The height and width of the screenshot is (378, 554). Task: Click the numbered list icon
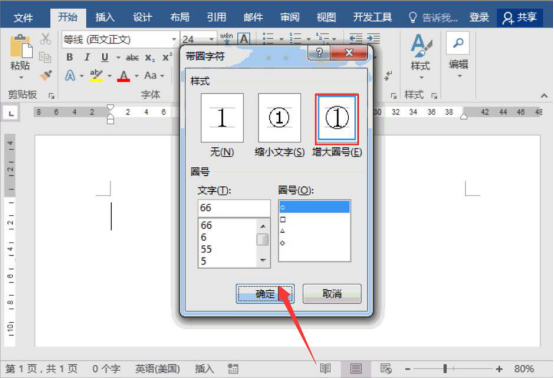[x=295, y=38]
